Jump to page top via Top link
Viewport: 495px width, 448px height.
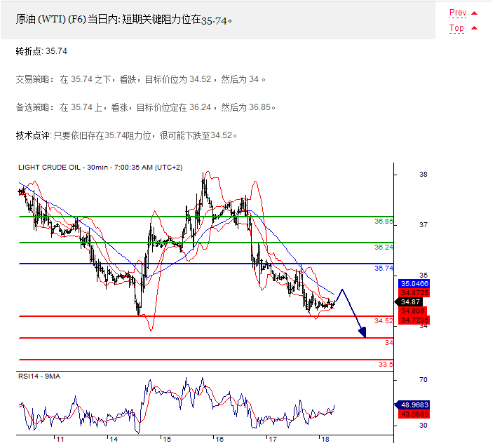coord(457,28)
